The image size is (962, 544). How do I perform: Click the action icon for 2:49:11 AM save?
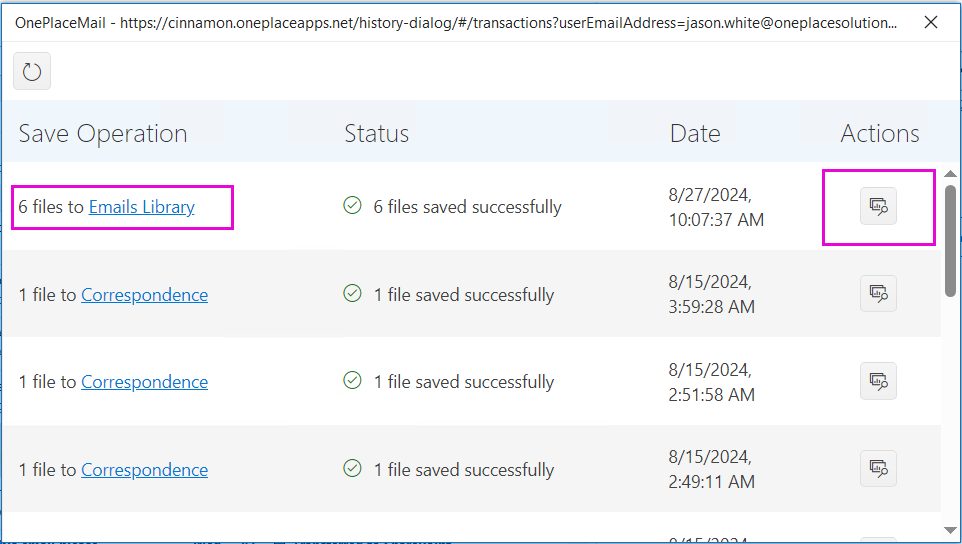(x=878, y=469)
